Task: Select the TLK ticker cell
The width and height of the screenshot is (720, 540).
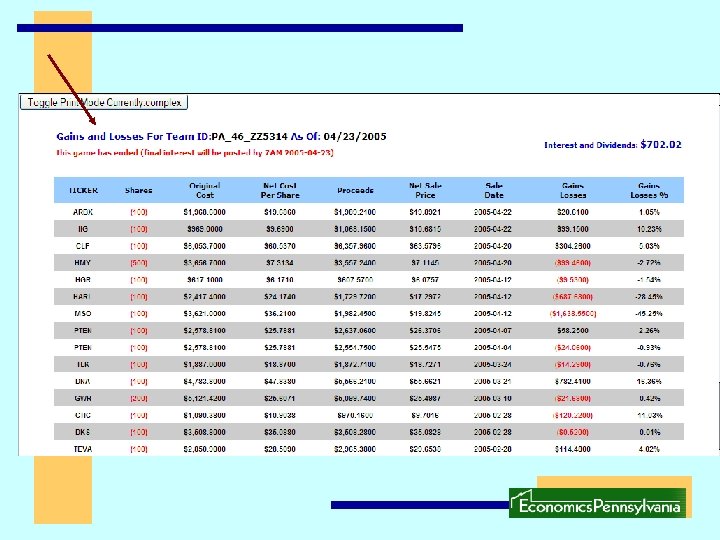Action: point(83,365)
